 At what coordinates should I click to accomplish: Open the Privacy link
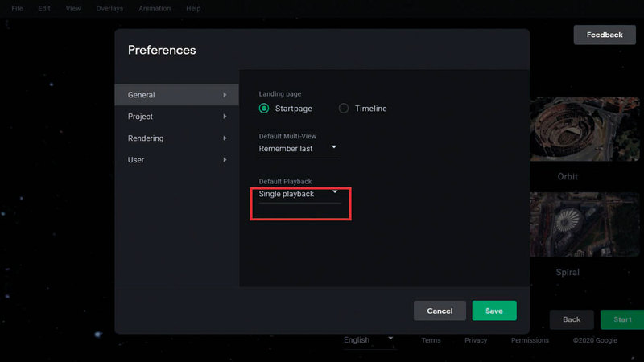[475, 340]
